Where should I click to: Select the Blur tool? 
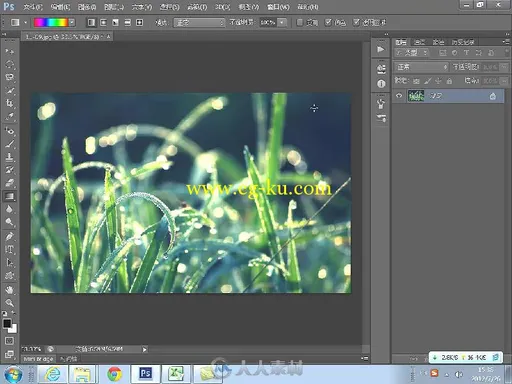(10, 209)
